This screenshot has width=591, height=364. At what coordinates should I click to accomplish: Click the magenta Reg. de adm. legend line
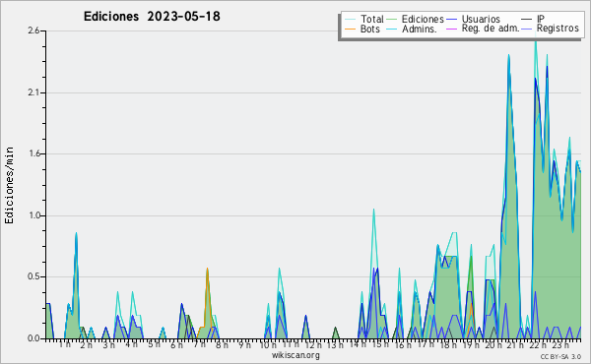click(x=451, y=29)
